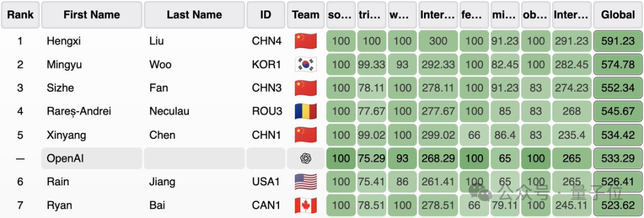Sort by the Rank column header

[x=20, y=15]
